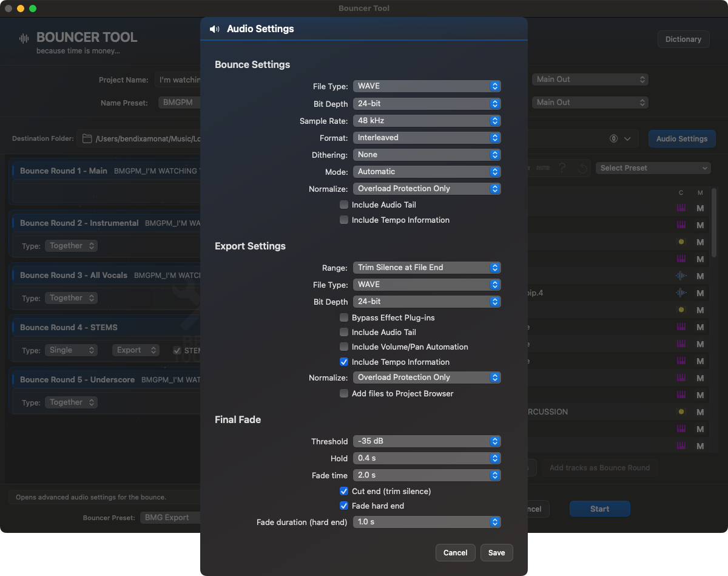This screenshot has height=576, width=728.
Task: Click the chevron at the destination path field's end
Action: tap(627, 139)
